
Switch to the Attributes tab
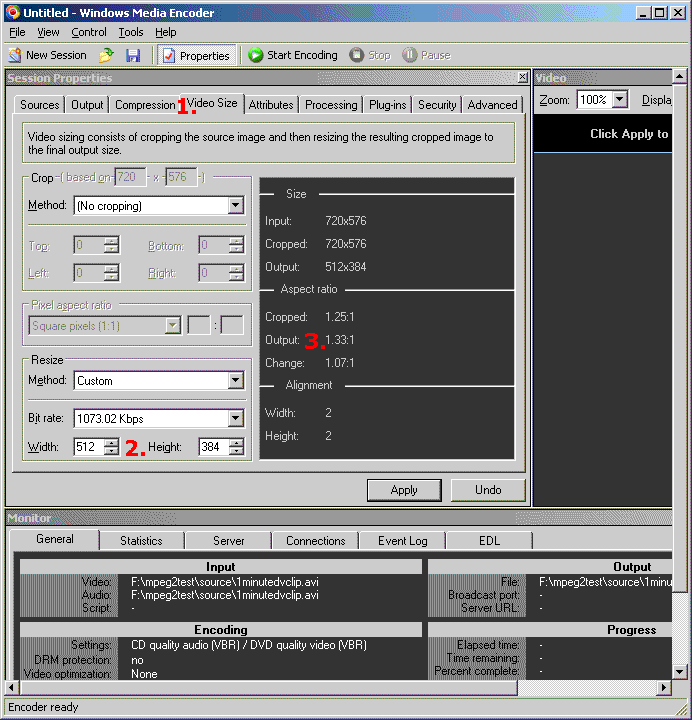pos(271,105)
